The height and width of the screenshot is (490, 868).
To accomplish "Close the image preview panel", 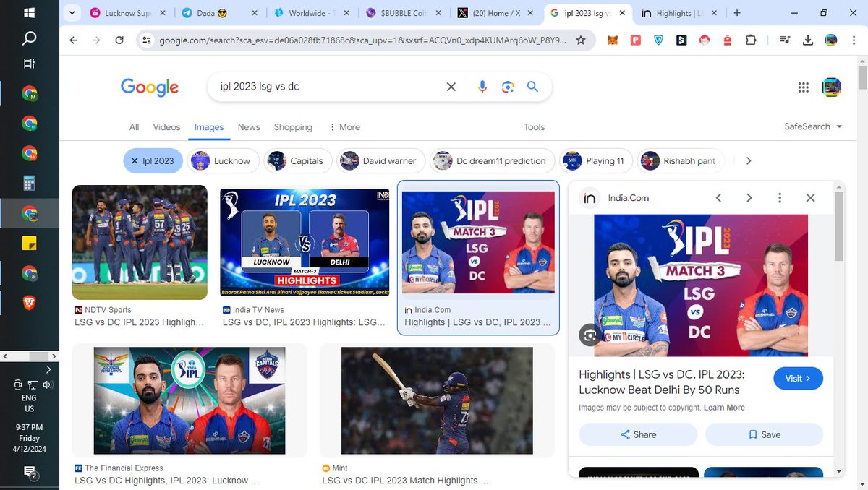I will pyautogui.click(x=810, y=198).
